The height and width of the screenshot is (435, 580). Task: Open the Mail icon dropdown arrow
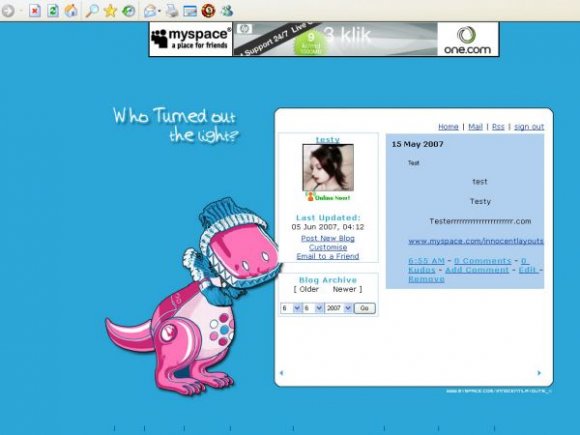click(159, 11)
